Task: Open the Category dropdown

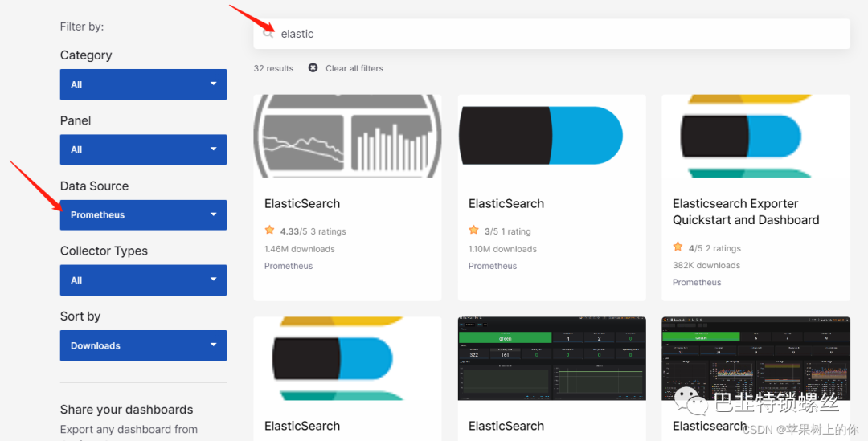Action: pyautogui.click(x=143, y=84)
